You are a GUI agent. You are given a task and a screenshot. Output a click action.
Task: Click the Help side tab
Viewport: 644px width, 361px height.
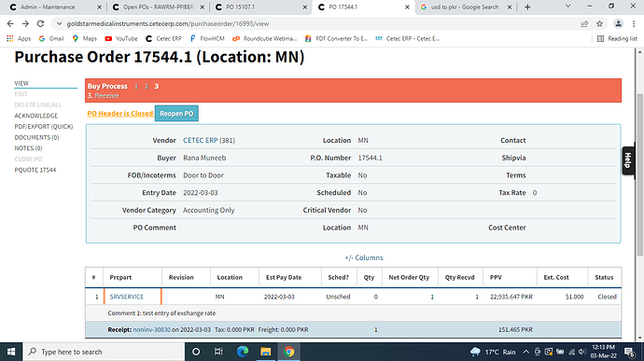[x=628, y=160]
